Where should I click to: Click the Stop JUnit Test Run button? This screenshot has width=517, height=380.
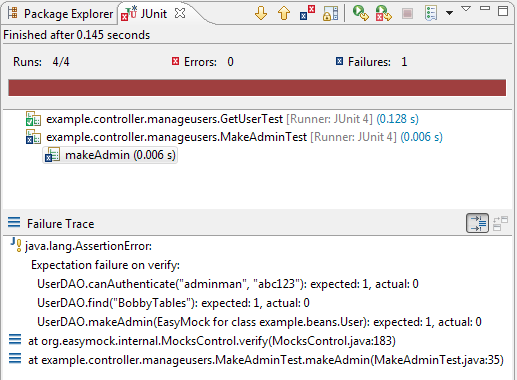[407, 14]
